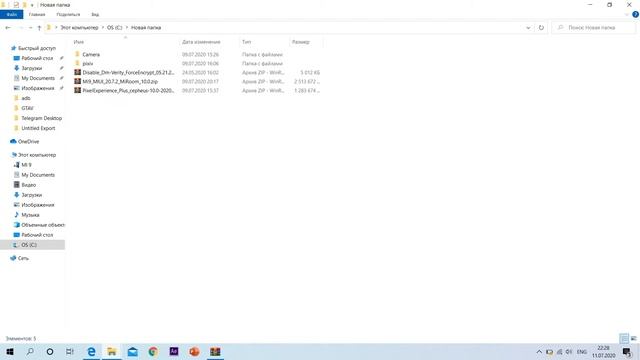Select the Disable_Dm-Verity_ForceEncrypt zip file

128,73
